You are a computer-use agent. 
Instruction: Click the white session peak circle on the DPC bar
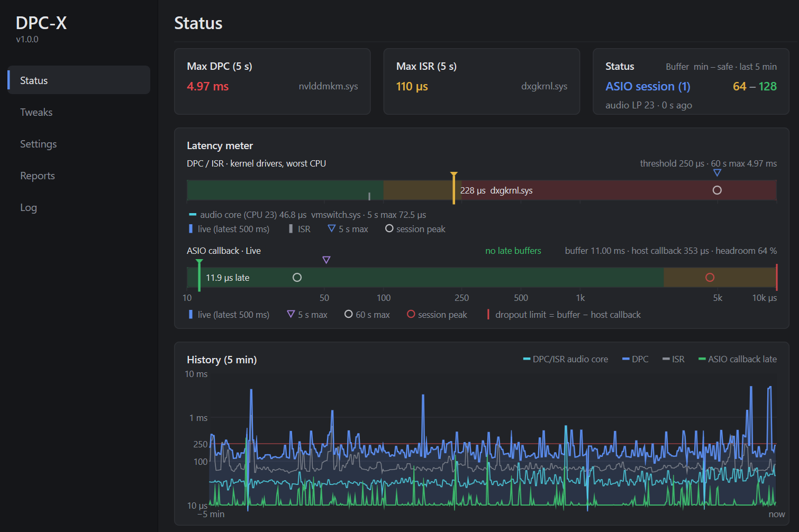[x=717, y=190]
